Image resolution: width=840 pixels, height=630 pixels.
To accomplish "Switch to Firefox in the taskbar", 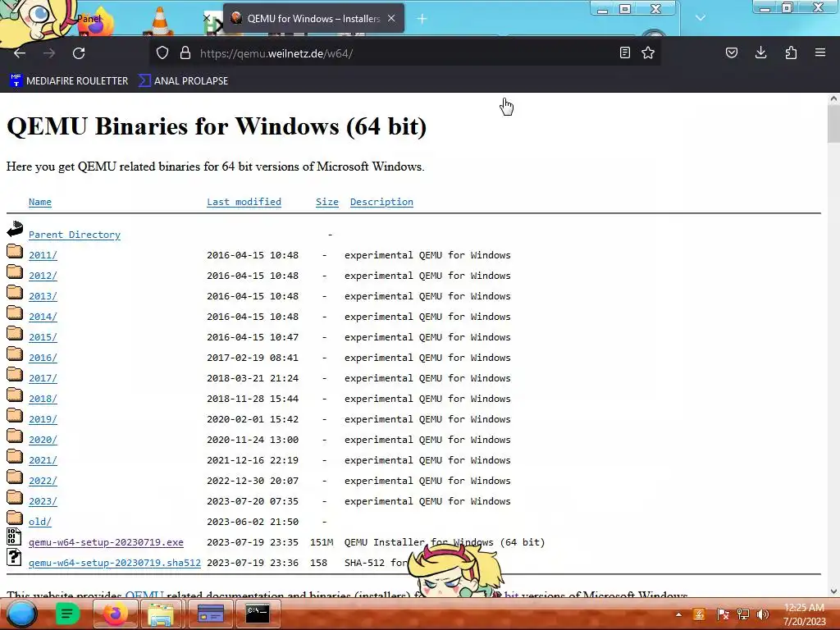I will [x=115, y=614].
